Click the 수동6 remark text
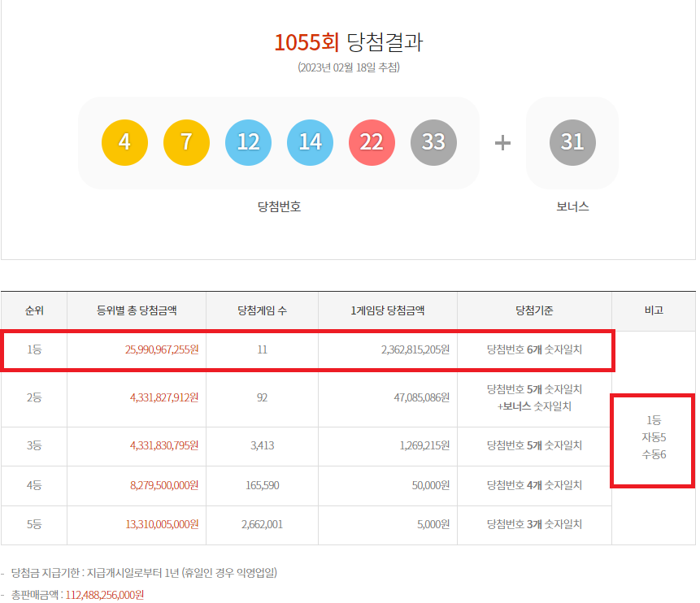 pyautogui.click(x=654, y=454)
